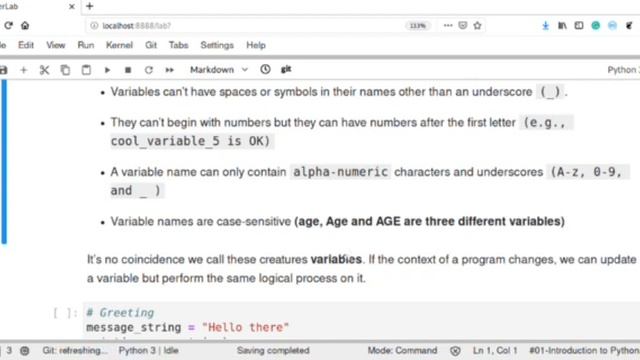Restart kernel and run all cells
Viewport: 640px width, 360px height.
[169, 70]
